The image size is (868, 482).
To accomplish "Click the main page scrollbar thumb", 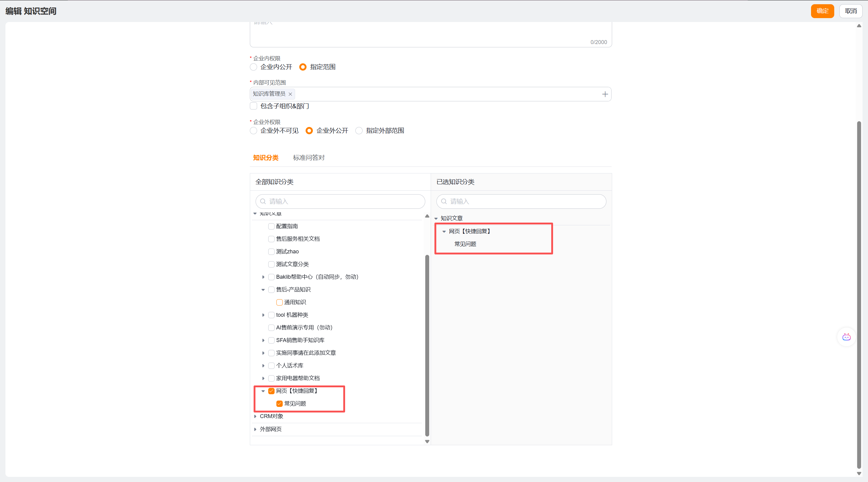I will coord(859,295).
